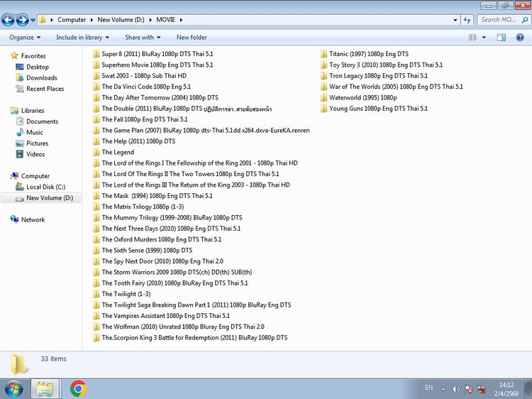This screenshot has height=399, width=532.
Task: Select The Matrix Trilogy folder icon
Action: point(96,207)
